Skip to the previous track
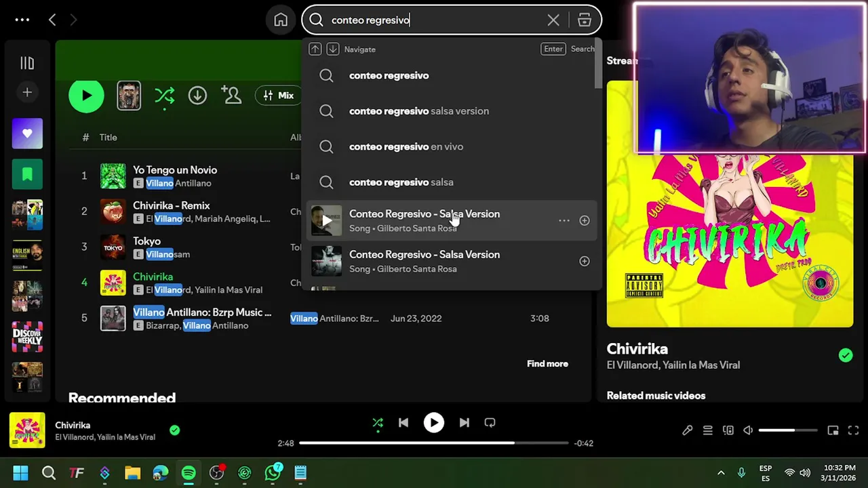The height and width of the screenshot is (488, 868). 403,423
